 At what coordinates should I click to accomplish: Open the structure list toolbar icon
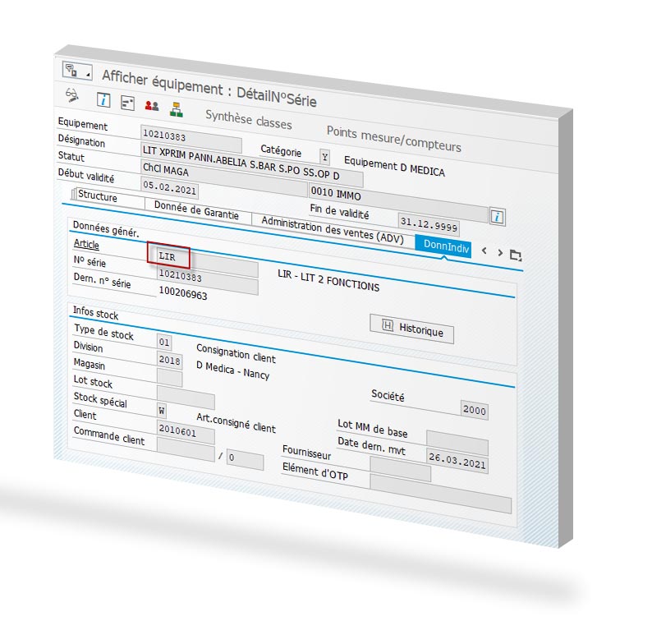click(x=127, y=103)
